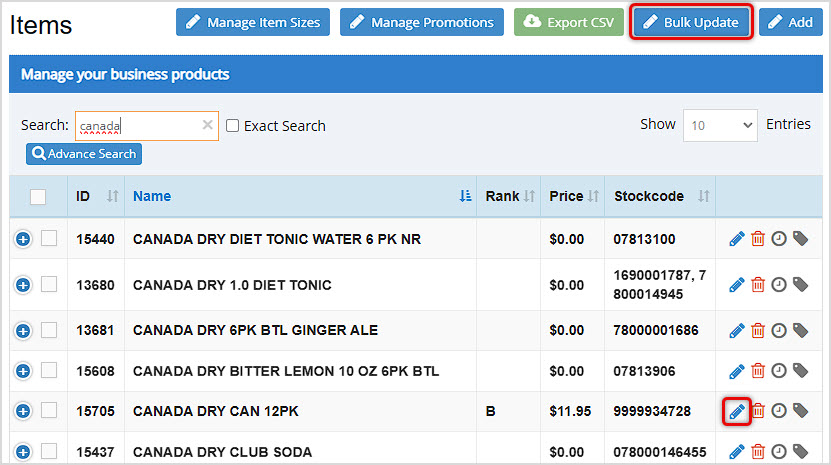Open history clock for item 15440
This screenshot has height=465, width=831.
[779, 239]
